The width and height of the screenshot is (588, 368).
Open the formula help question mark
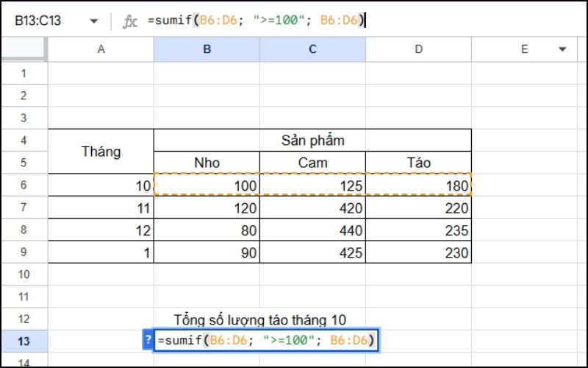[x=148, y=340]
